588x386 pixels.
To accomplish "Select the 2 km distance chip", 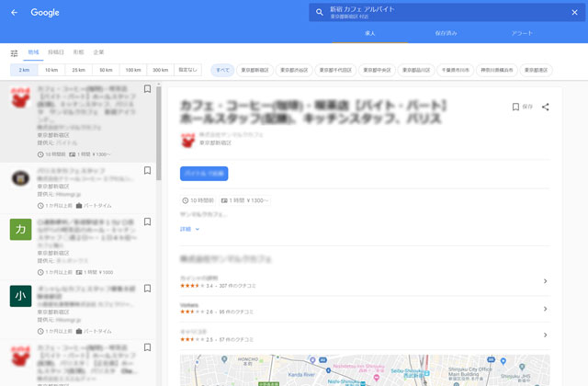I will 24,70.
